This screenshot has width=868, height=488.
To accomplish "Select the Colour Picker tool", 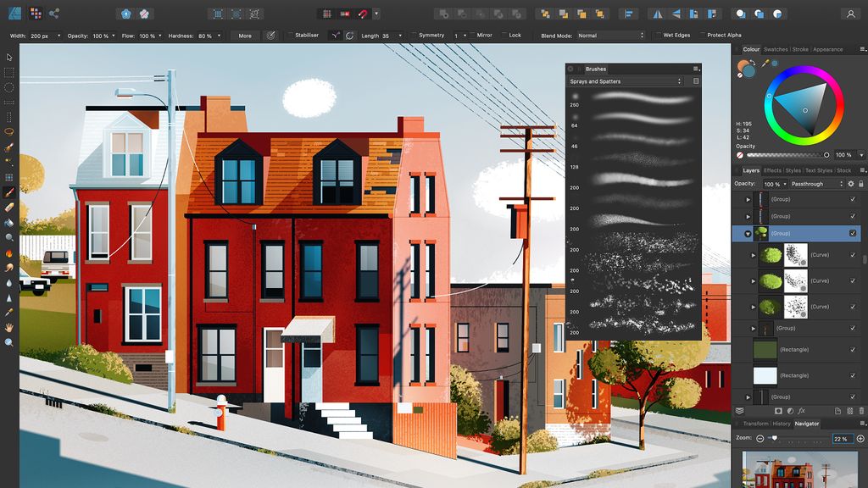I will pos(10,310).
